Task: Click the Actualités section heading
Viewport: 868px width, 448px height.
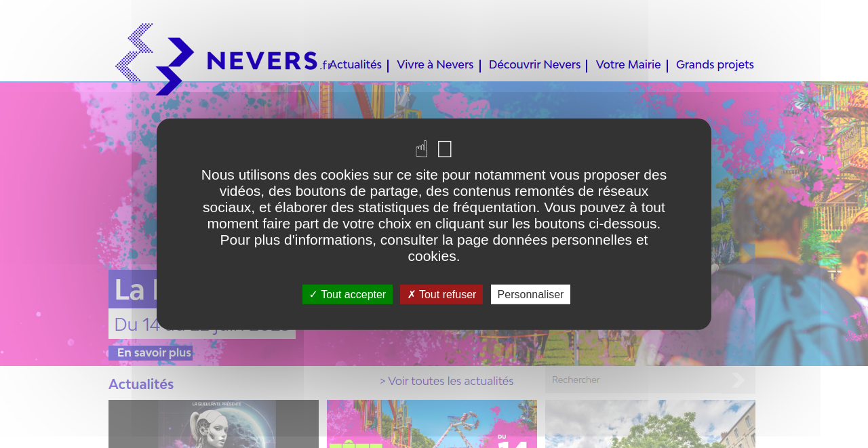Action: click(x=141, y=384)
